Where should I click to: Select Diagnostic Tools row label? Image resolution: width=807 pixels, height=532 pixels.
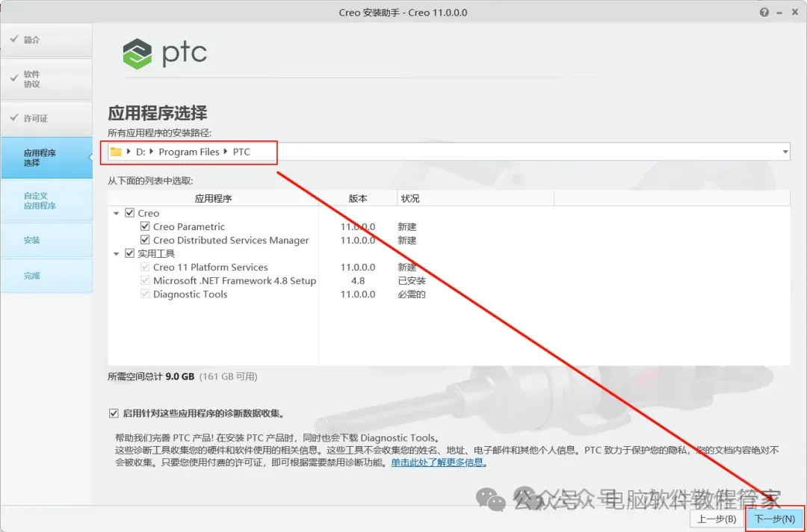pyautogui.click(x=190, y=294)
